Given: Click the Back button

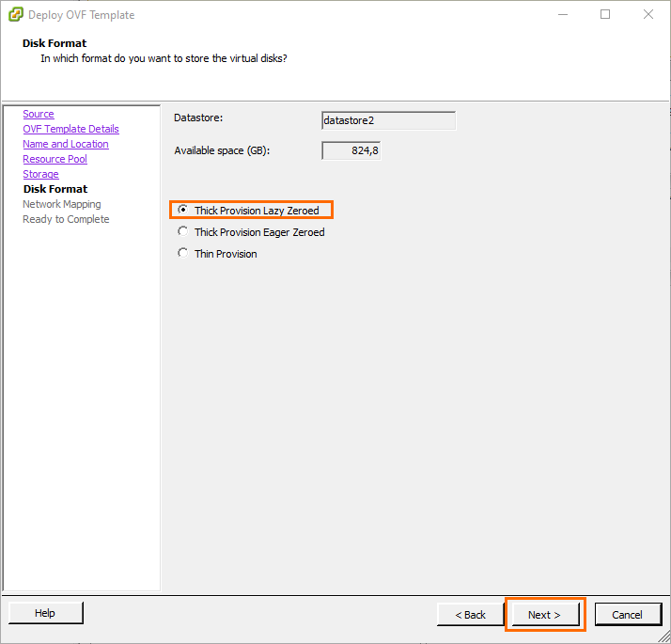Looking at the screenshot, I should pos(471,615).
